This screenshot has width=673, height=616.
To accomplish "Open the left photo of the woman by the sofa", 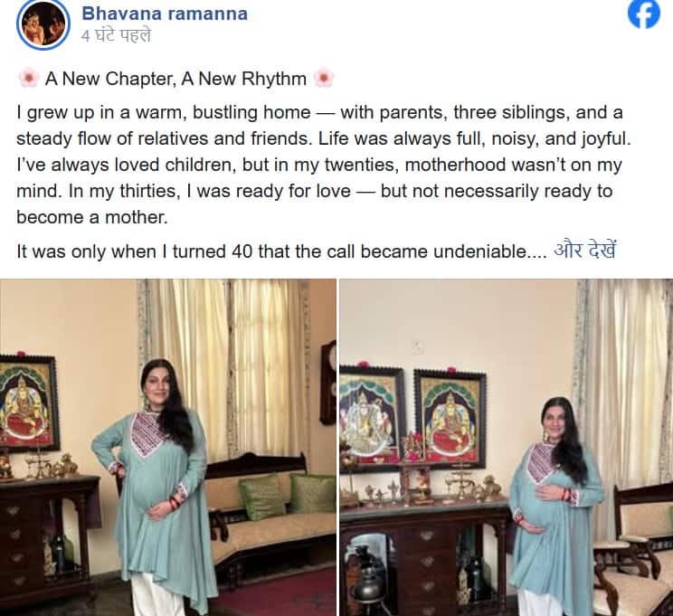I will click(x=168, y=447).
